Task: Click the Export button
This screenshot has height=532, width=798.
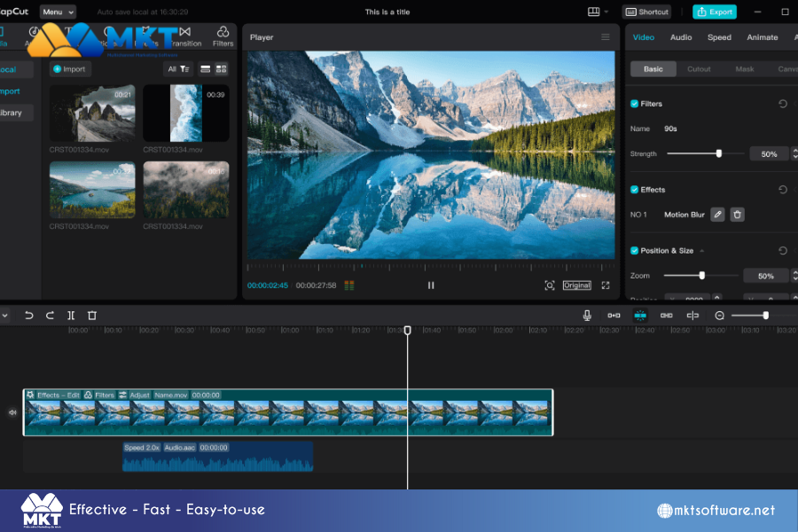Action: tap(715, 12)
